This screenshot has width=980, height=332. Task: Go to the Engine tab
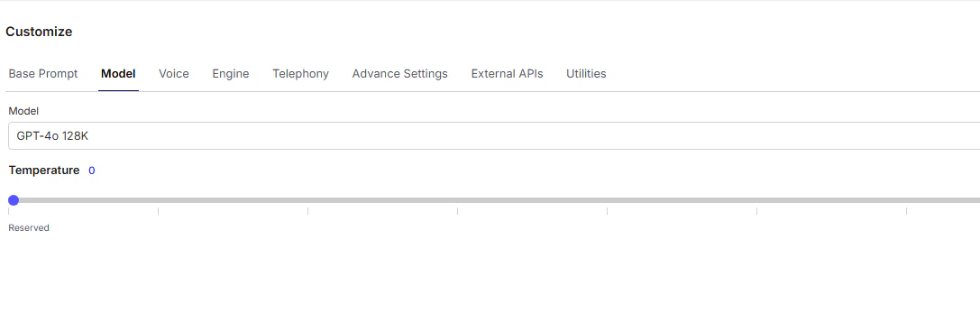(x=231, y=74)
